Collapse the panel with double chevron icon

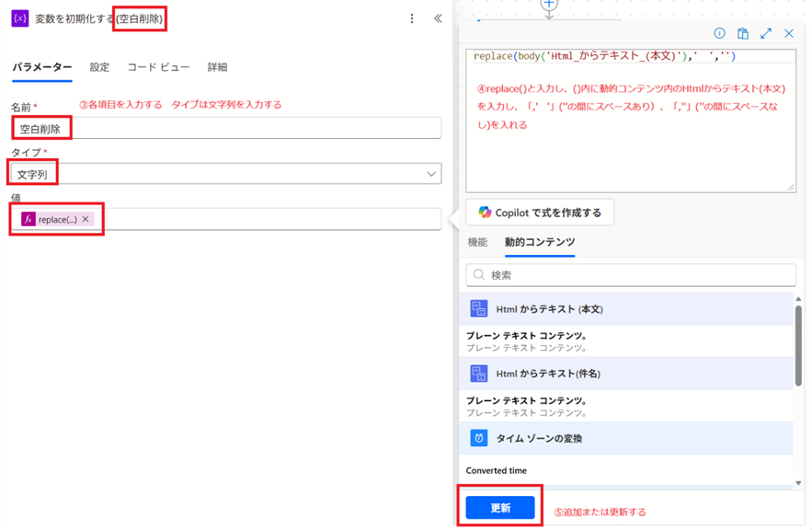[438, 18]
